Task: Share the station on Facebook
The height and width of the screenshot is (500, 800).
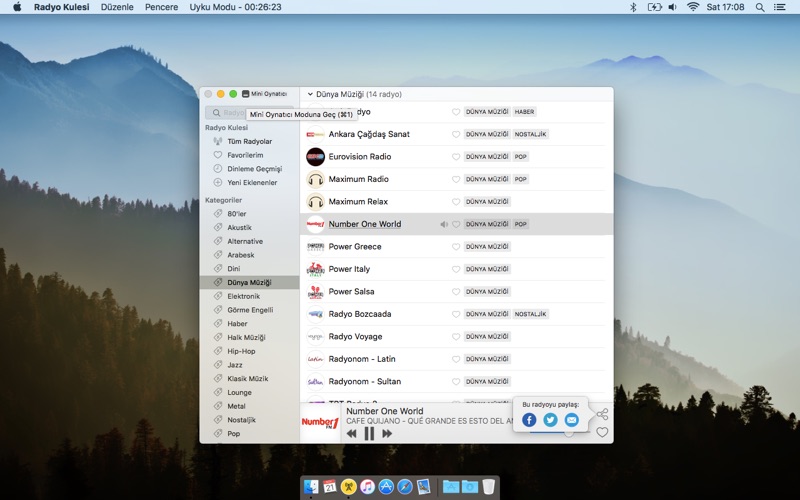Action: point(530,420)
